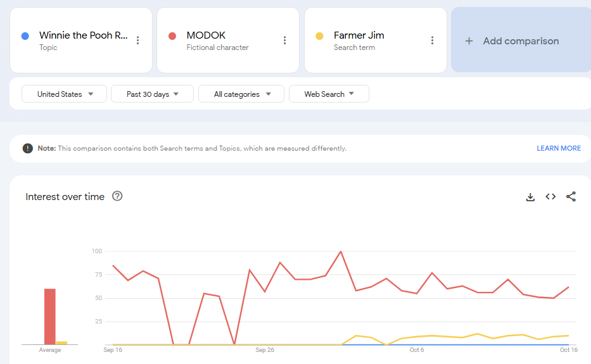Open the Past 30 days time range dropdown
591x364 pixels.
pyautogui.click(x=152, y=94)
